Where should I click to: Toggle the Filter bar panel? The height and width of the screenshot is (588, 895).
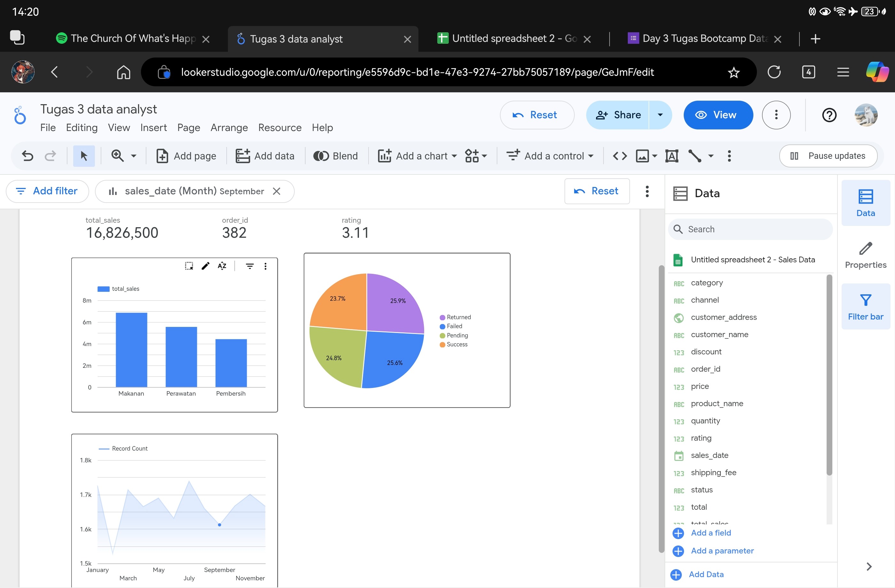[865, 307]
